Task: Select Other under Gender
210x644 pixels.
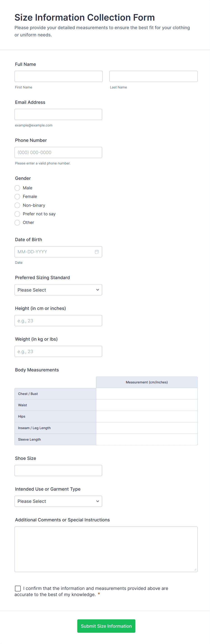Action: (17, 223)
